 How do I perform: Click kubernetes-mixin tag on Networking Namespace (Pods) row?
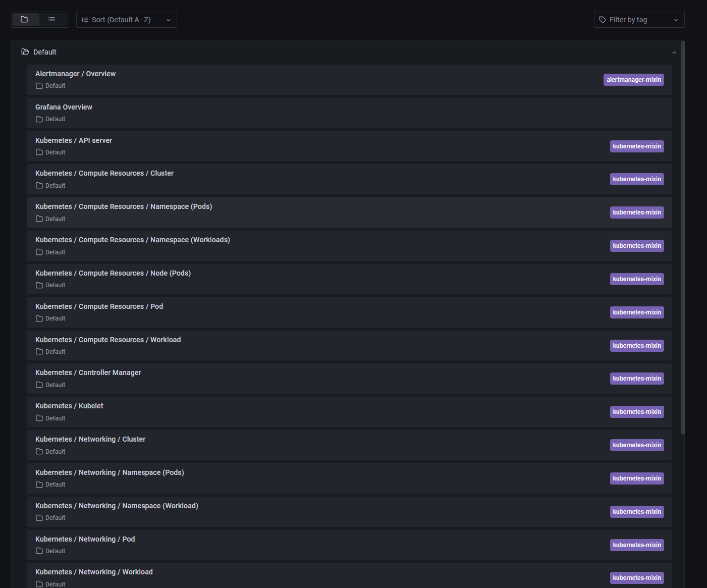tap(637, 478)
